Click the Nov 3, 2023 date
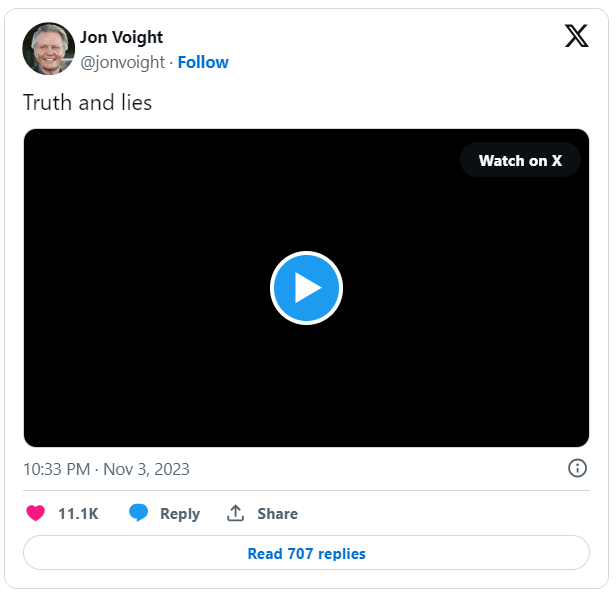This screenshot has width=616, height=598. click(x=146, y=469)
